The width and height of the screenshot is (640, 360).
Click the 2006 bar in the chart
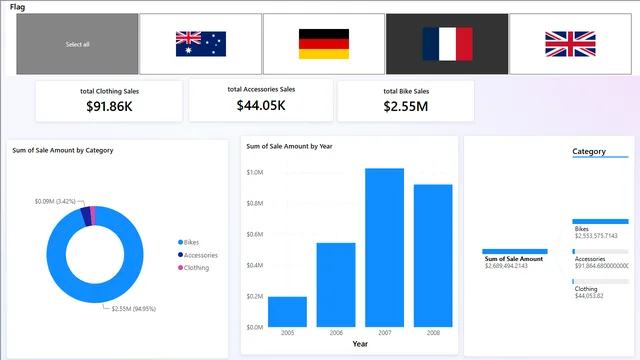(336, 285)
